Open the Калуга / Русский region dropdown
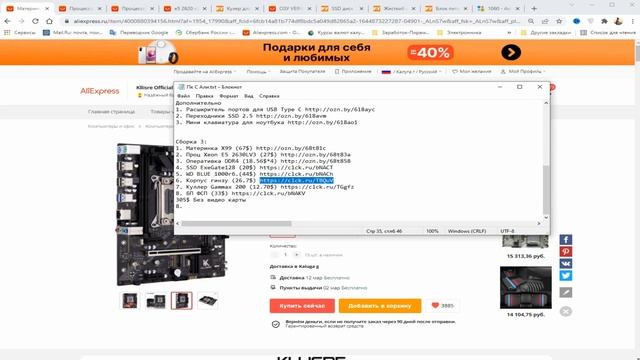Image resolution: width=640 pixels, height=360 pixels. point(411,71)
